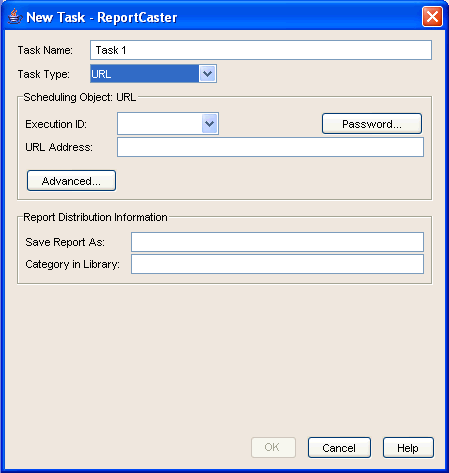Select the highlighted URL value in Task Type

pos(145,74)
